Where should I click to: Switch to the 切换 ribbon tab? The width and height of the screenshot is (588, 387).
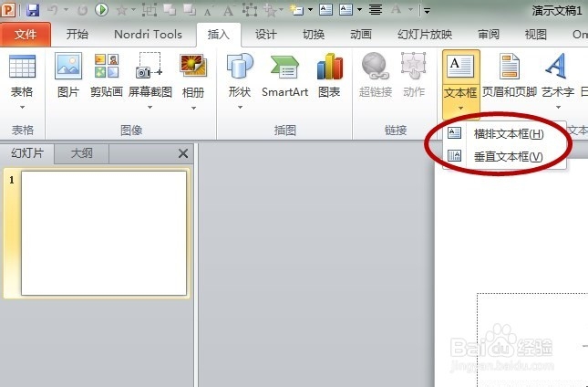click(x=314, y=35)
